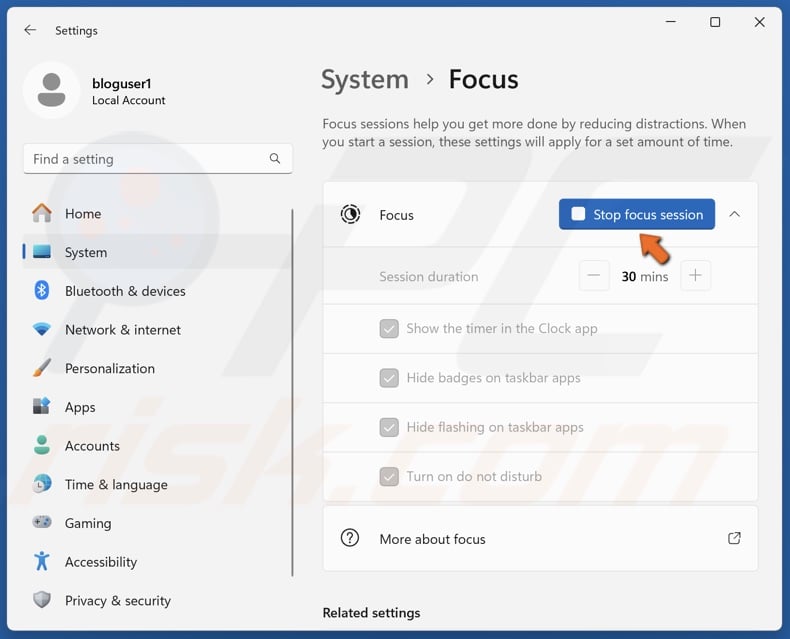Open Time & language settings

[x=157, y=484]
